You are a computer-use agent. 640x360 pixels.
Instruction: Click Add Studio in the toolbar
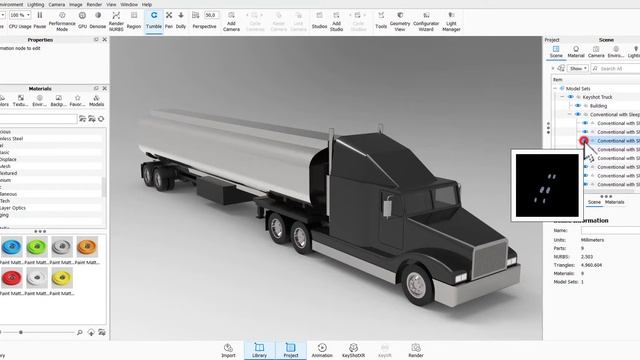336,21
